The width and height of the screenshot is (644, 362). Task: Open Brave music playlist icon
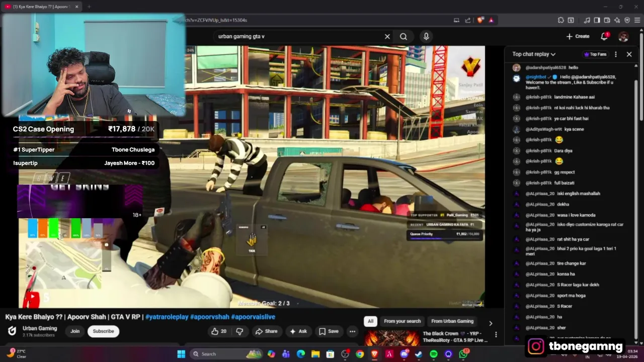coord(587,20)
